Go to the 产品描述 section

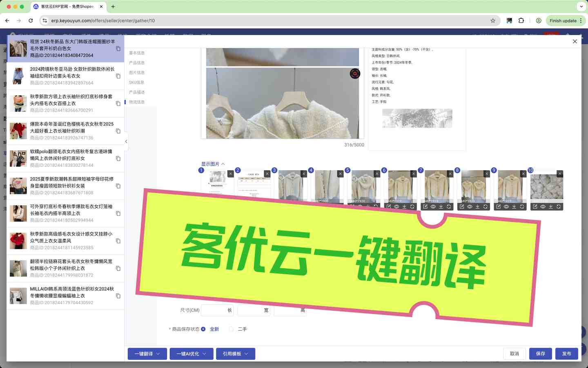pyautogui.click(x=137, y=92)
